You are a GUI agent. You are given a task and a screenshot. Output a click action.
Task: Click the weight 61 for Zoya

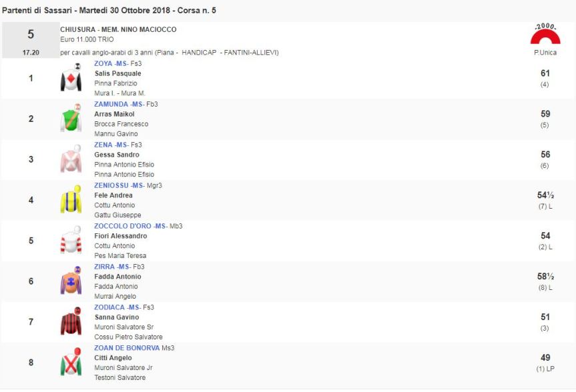545,73
